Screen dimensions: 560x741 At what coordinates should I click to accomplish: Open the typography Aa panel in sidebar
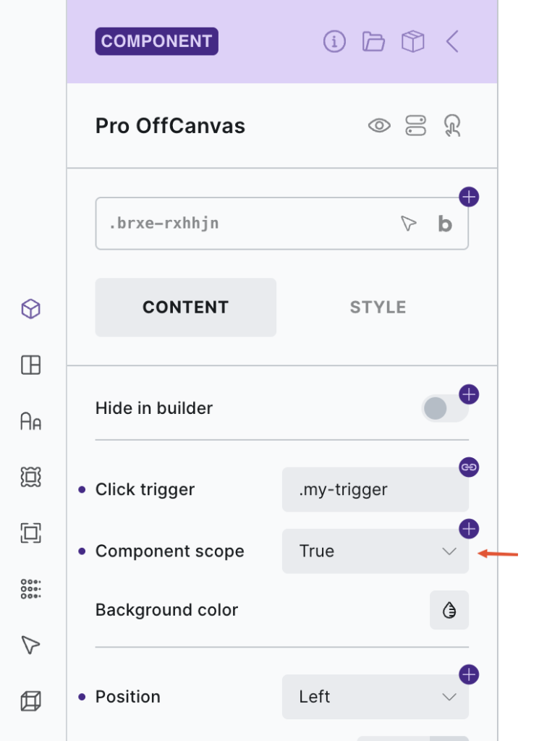point(30,421)
